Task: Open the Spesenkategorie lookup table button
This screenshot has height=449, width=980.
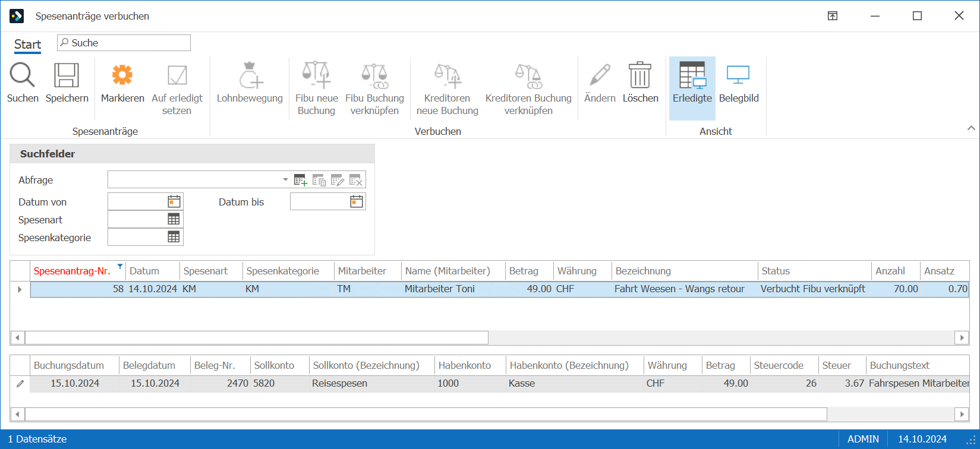Action: [174, 237]
